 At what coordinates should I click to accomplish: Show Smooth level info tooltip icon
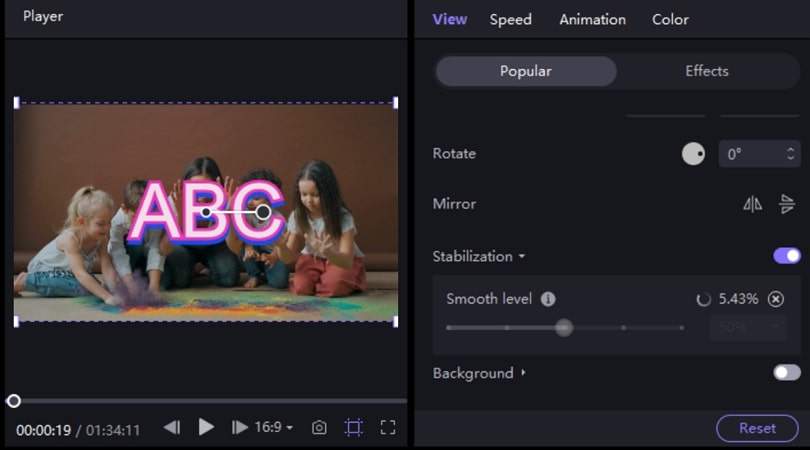coord(548,299)
